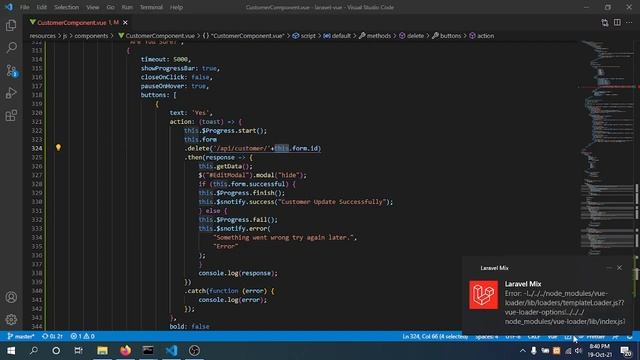Open the Edit menu
The height and width of the screenshot is (360, 640).
click(41, 7)
